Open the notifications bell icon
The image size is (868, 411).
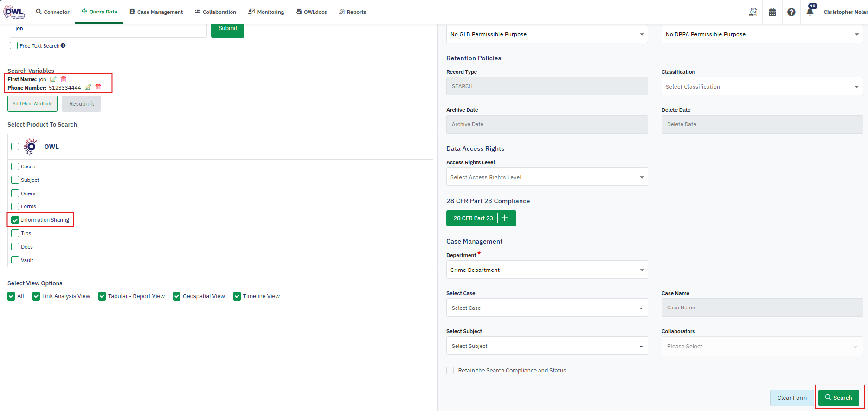tap(810, 13)
